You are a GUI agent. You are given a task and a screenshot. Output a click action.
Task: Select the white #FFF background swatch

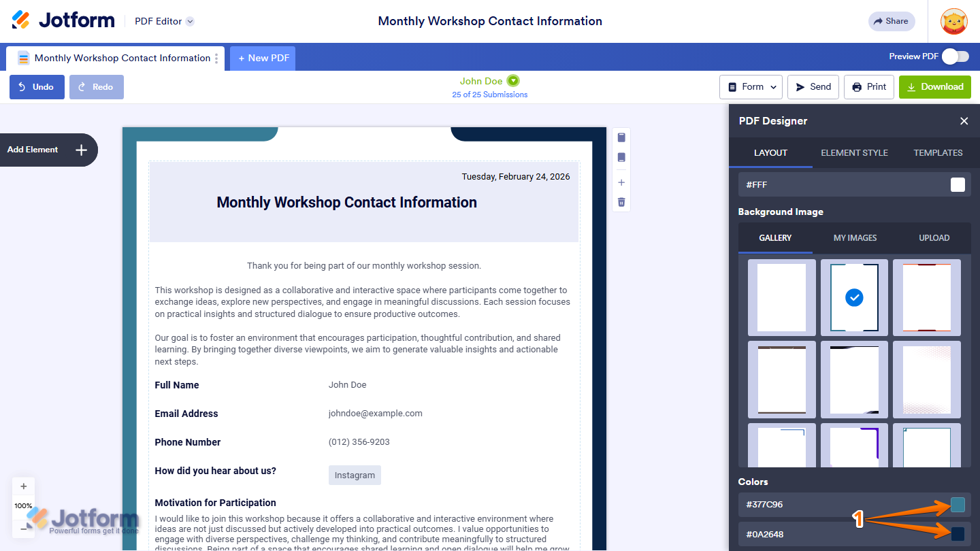[x=957, y=184]
